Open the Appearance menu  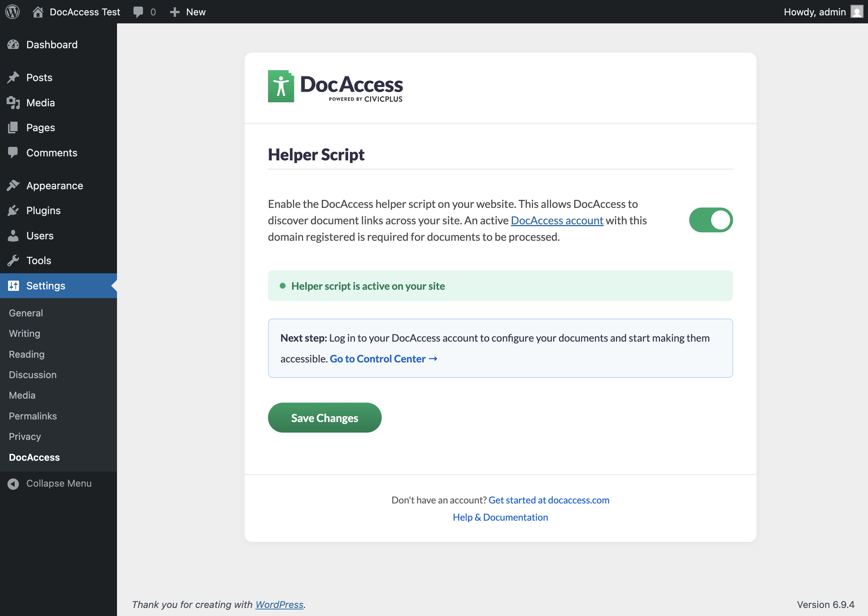pos(54,186)
